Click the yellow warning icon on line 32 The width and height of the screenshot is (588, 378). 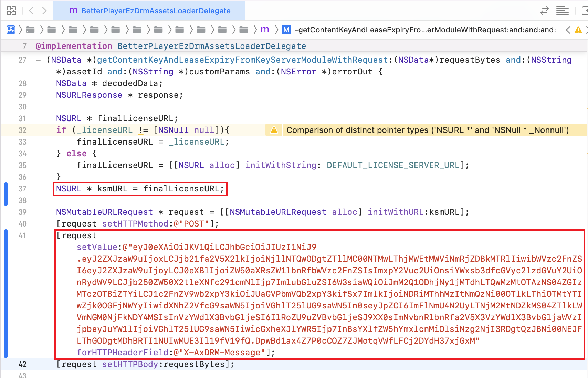pyautogui.click(x=274, y=130)
